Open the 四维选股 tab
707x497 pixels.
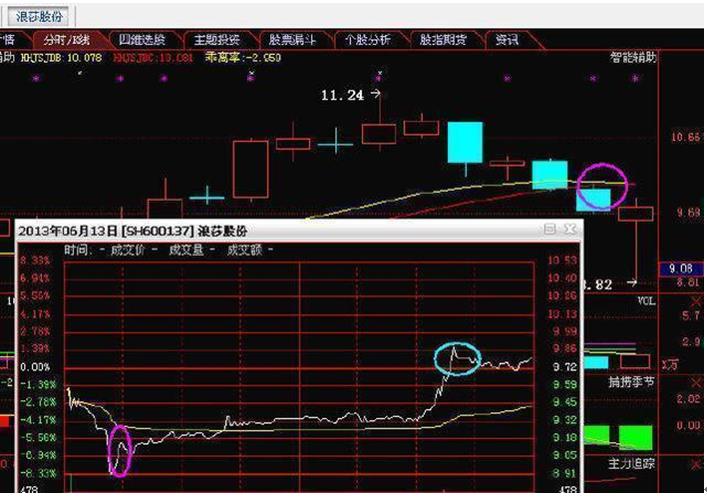(142, 40)
